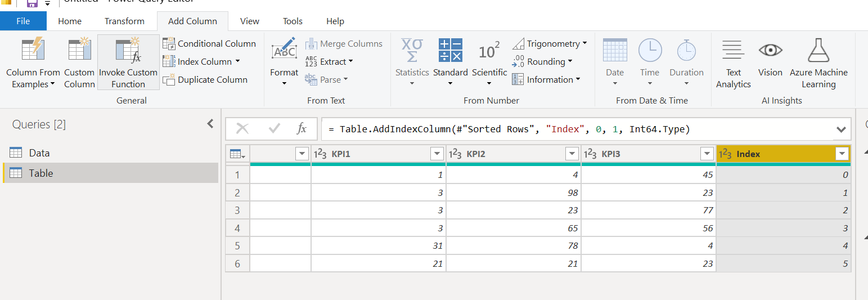868x300 pixels.
Task: Select row number 6
Action: [x=237, y=263]
